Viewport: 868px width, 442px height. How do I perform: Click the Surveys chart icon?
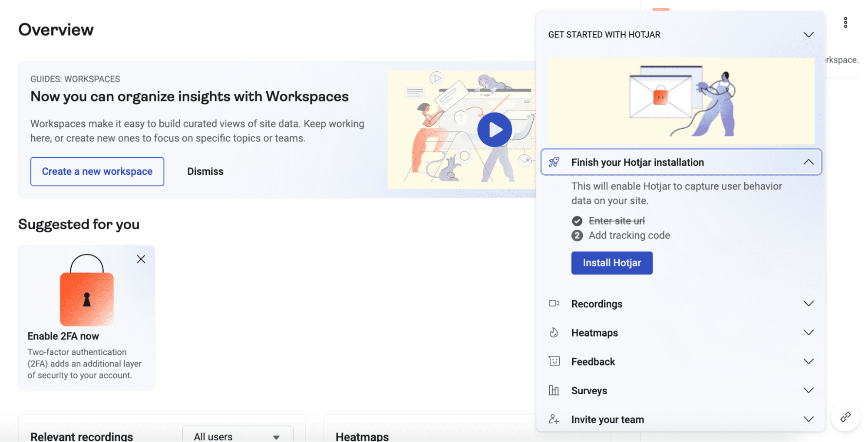[x=554, y=390]
